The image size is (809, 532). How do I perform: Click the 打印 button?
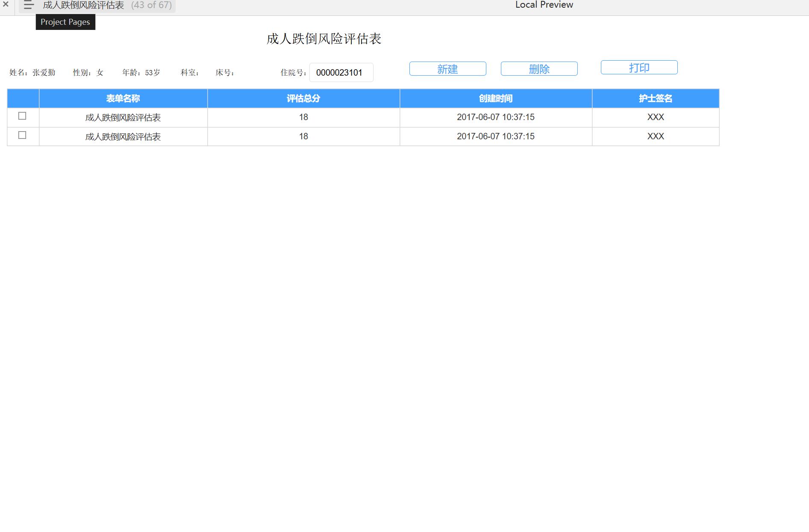pos(639,68)
